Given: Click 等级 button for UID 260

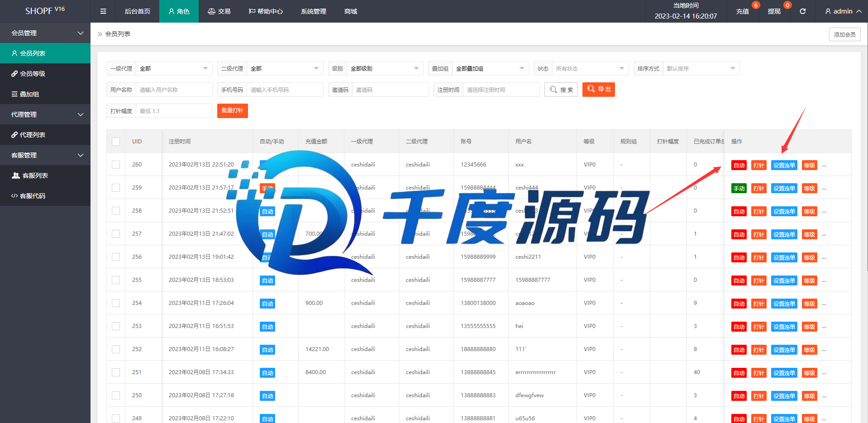Looking at the screenshot, I should click(x=810, y=165).
